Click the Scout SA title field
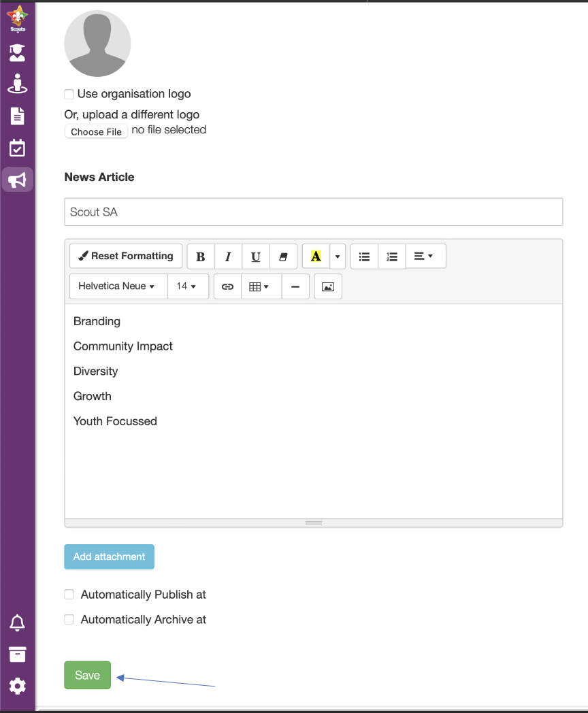588x713 pixels. tap(313, 212)
